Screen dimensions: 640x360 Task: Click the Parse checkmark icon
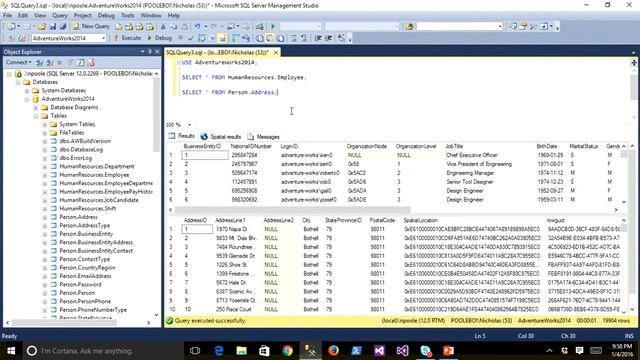click(191, 38)
